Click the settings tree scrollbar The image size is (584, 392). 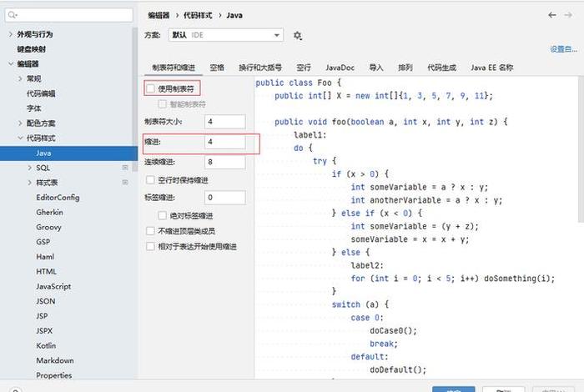coord(135,98)
